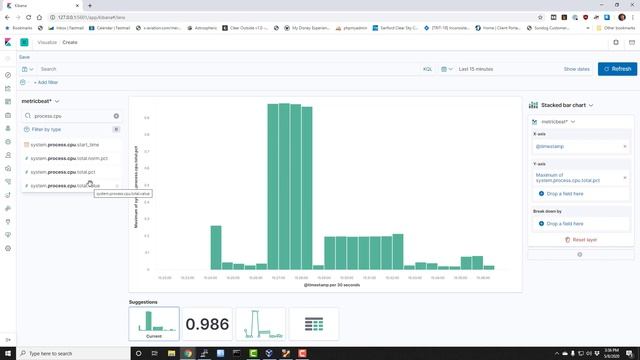Viewport: 640px width, 360px height.
Task: Add a new layer with the plus icon
Action: pyautogui.click(x=580, y=254)
